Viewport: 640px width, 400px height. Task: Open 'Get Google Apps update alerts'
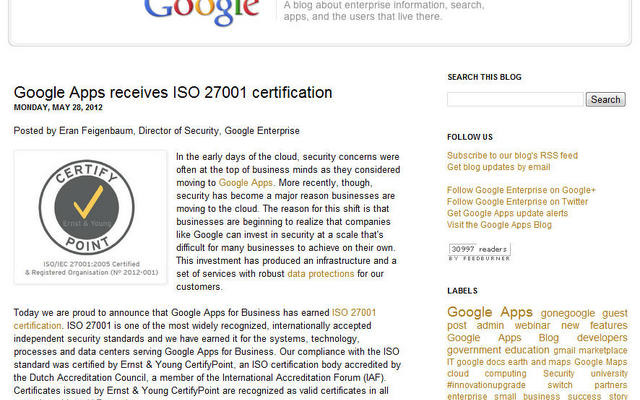click(507, 213)
